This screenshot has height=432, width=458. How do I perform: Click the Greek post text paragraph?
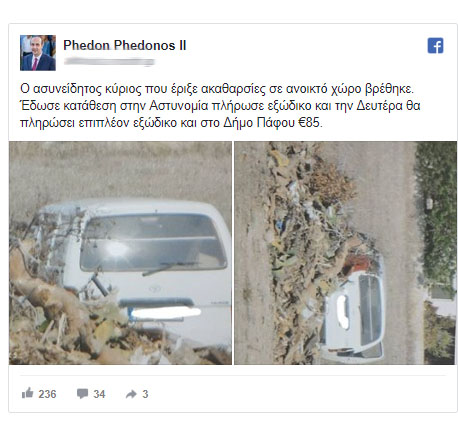[x=220, y=106]
